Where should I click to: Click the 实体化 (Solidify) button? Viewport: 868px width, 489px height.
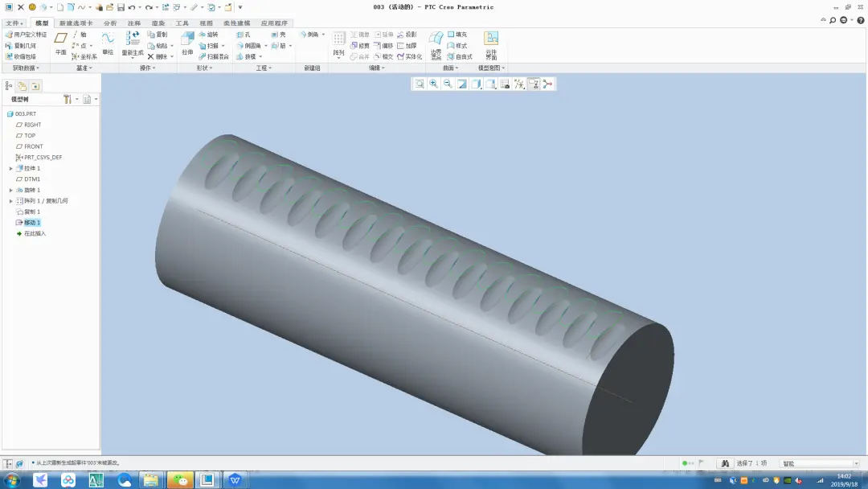coord(410,56)
